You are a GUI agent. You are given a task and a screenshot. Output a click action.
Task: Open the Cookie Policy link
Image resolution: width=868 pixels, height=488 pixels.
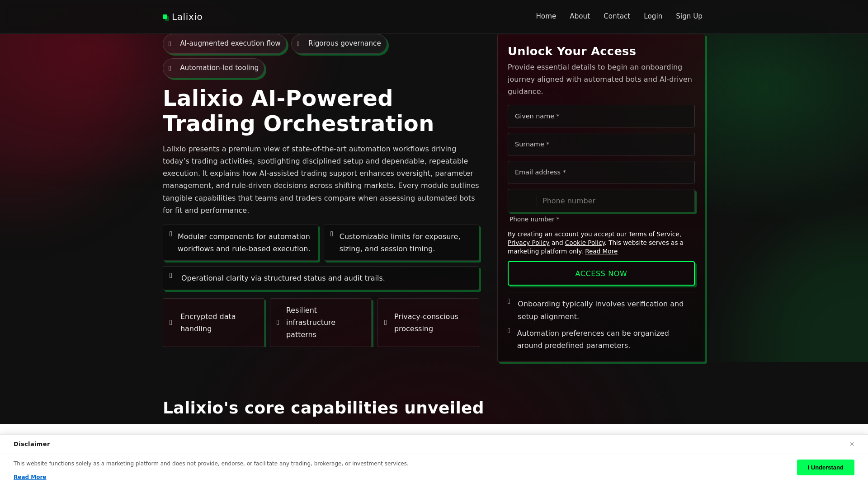pos(585,243)
